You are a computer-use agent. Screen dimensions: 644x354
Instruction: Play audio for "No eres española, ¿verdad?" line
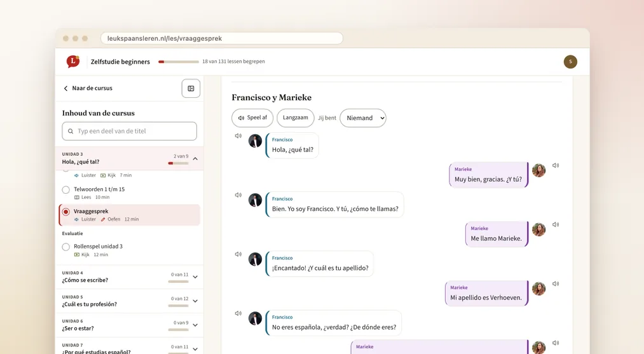238,313
